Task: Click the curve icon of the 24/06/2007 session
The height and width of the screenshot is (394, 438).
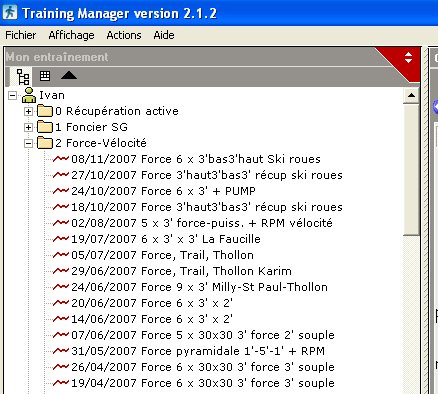Action: (x=61, y=287)
